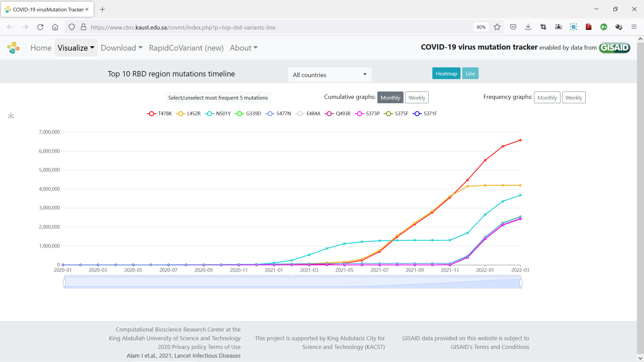Screen dimensions: 644x362
Task: Select Weekly frequency graph button
Action: [x=574, y=98]
